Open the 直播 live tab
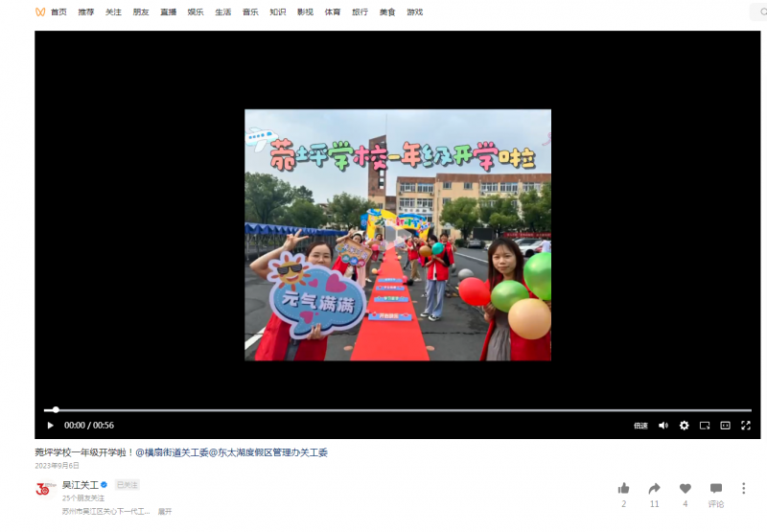 169,12
